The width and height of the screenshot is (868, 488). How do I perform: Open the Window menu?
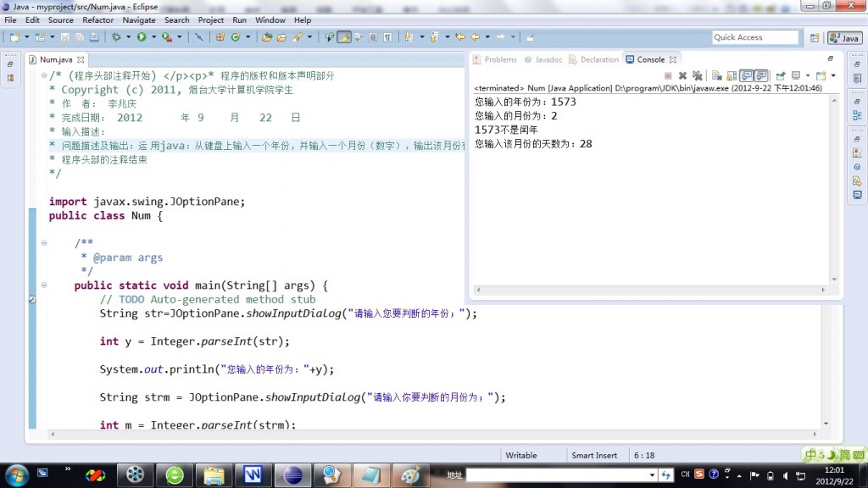coord(270,20)
